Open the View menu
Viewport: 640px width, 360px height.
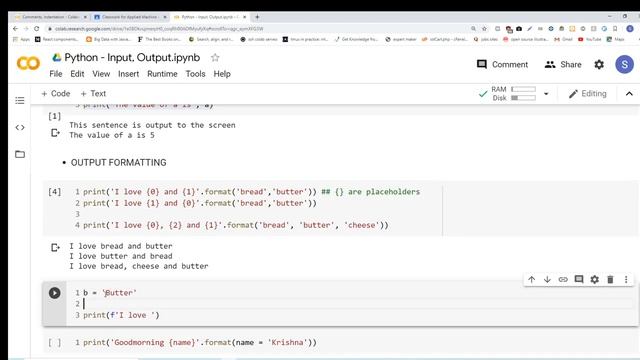click(x=101, y=74)
